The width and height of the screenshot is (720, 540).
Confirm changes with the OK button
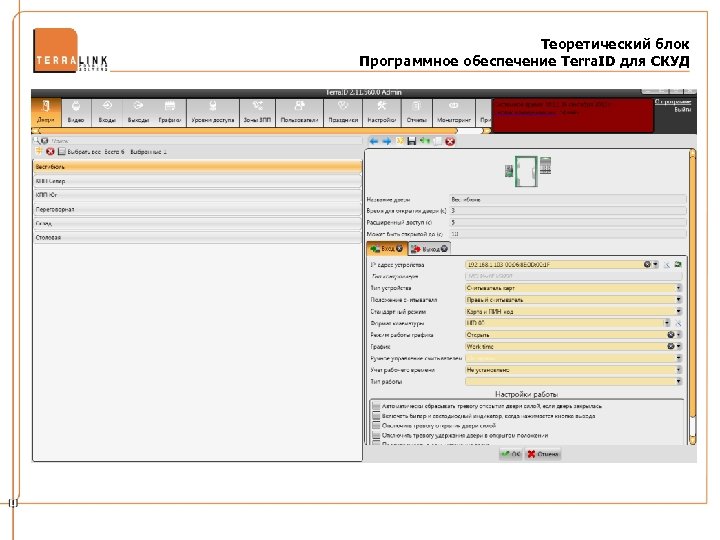coord(511,454)
